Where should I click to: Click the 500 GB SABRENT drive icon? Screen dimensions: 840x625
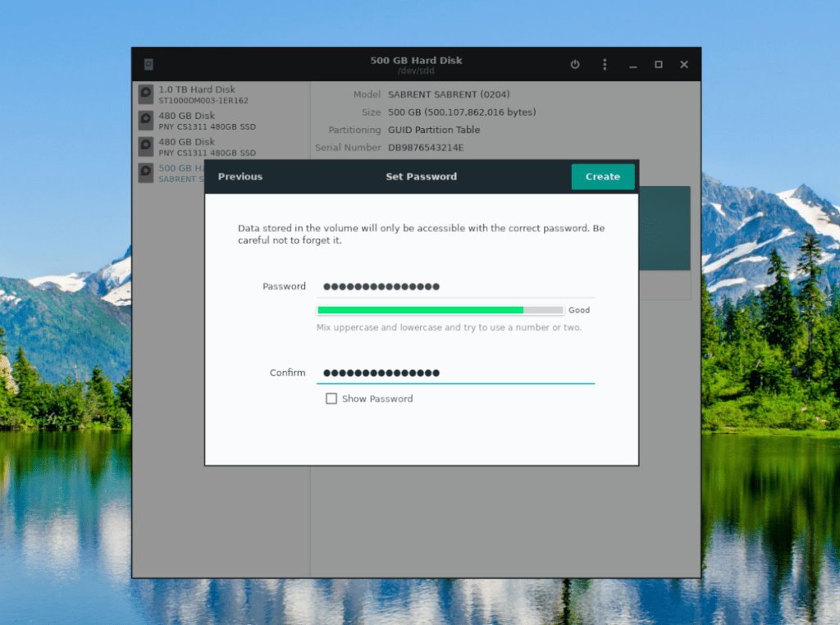pos(145,172)
